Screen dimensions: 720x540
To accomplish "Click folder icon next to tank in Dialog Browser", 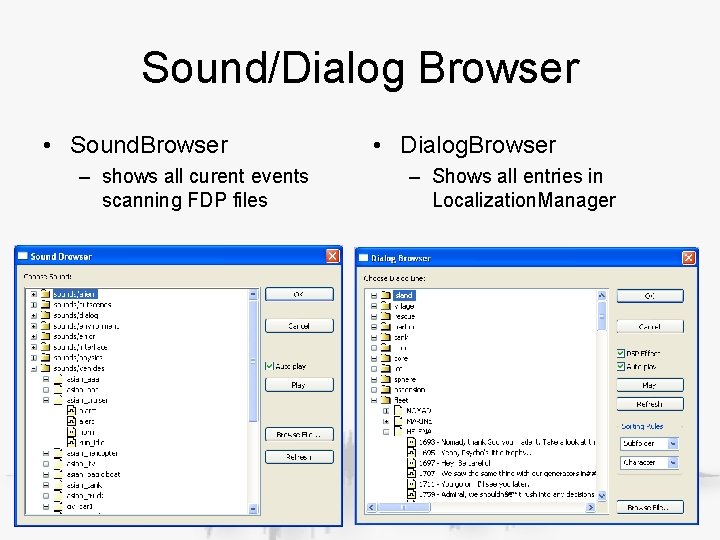I will click(x=386, y=337).
